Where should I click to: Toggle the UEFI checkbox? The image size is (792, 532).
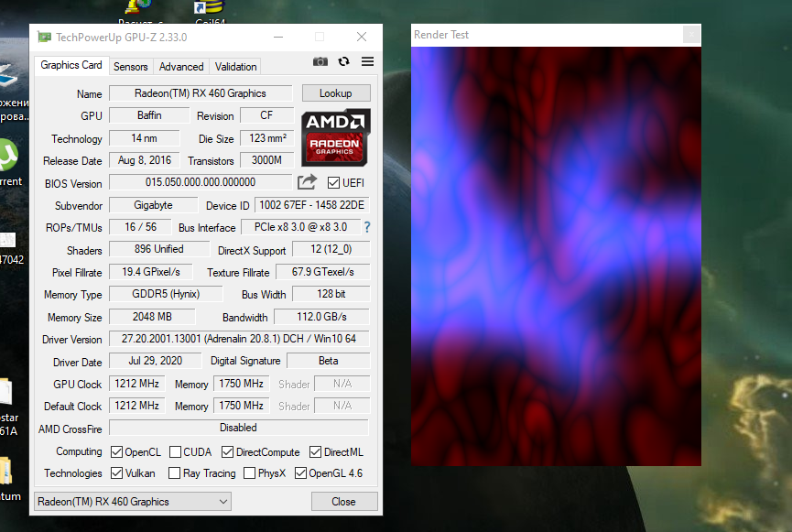point(333,183)
